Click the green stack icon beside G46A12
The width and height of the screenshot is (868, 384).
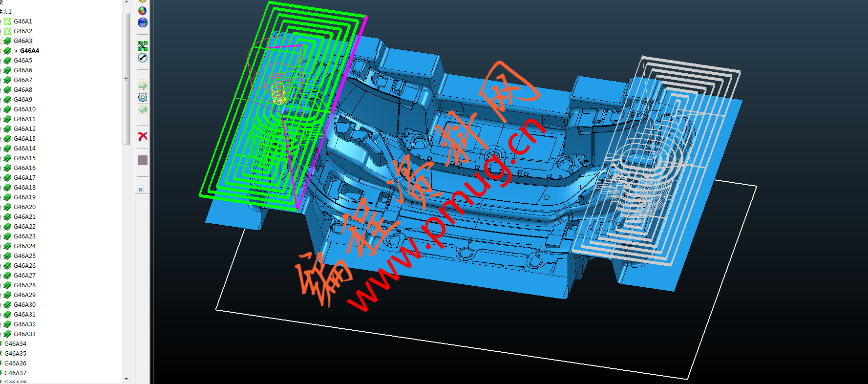[7, 129]
